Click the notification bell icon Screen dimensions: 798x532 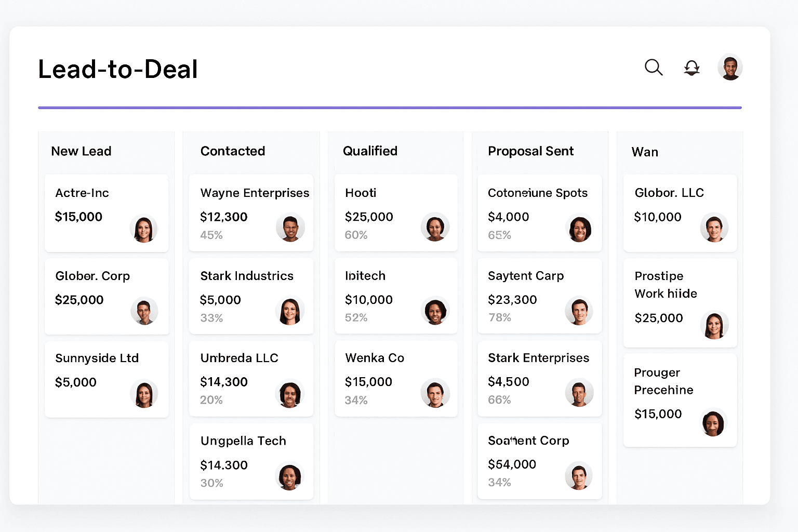point(691,68)
